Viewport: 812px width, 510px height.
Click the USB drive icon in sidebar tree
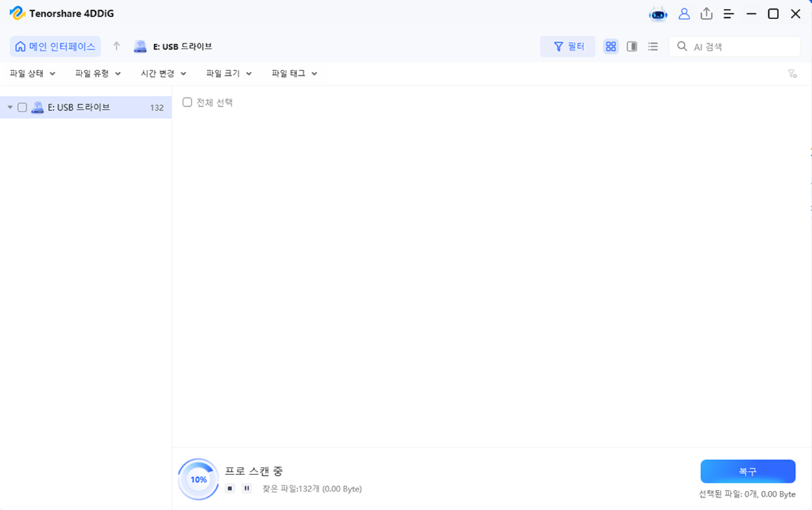pyautogui.click(x=37, y=107)
